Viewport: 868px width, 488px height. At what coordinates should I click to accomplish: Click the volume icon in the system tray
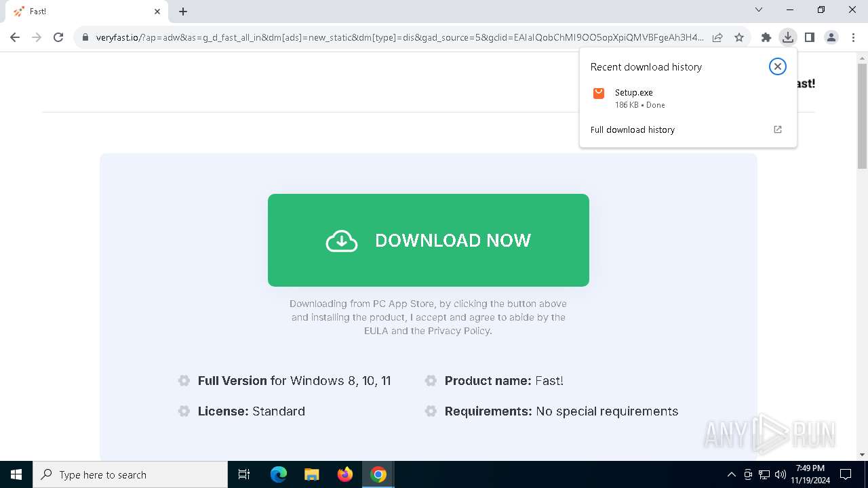coord(780,474)
